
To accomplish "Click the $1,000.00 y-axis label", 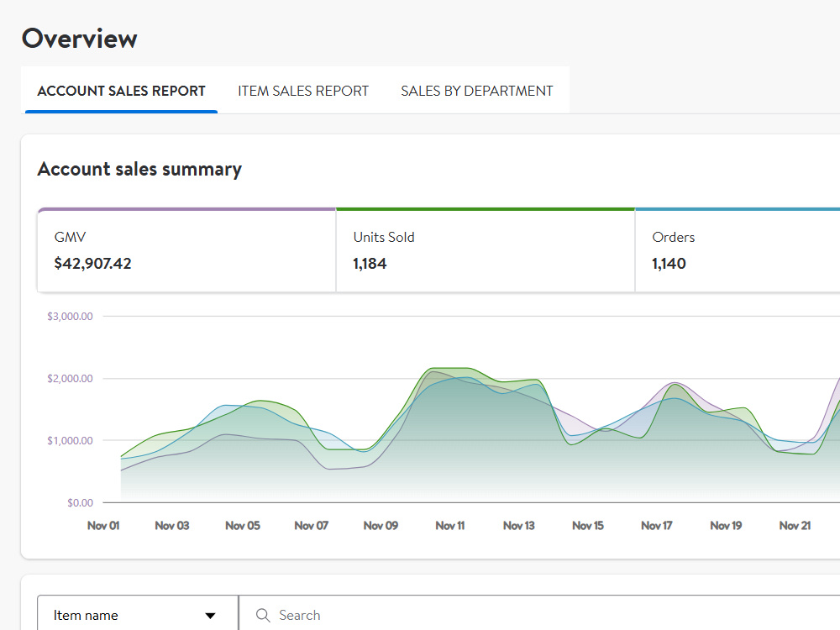I will pos(71,440).
